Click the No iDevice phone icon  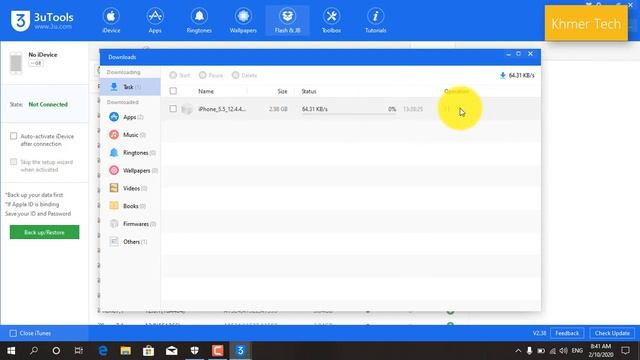pos(16,63)
